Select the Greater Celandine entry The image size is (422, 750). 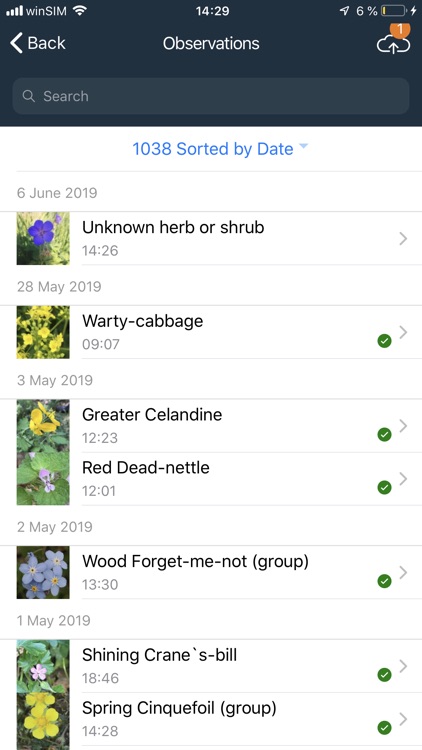[x=211, y=426]
